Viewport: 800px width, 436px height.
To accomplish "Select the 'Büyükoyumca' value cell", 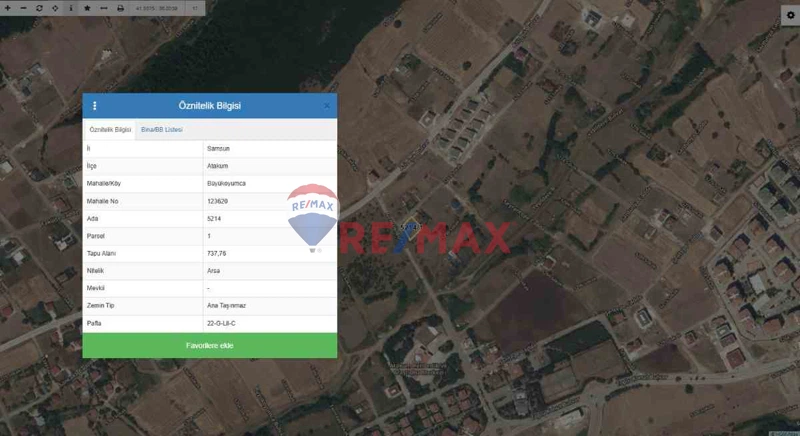I will [x=270, y=183].
